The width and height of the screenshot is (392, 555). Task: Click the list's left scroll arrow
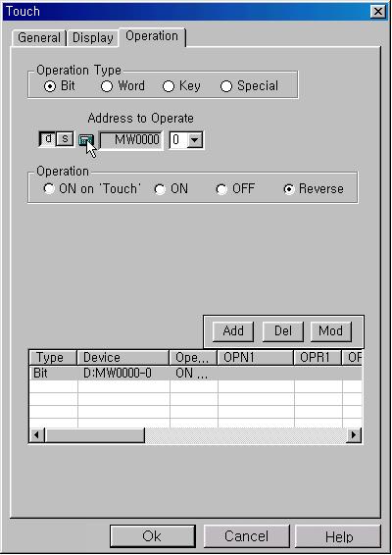click(x=37, y=435)
